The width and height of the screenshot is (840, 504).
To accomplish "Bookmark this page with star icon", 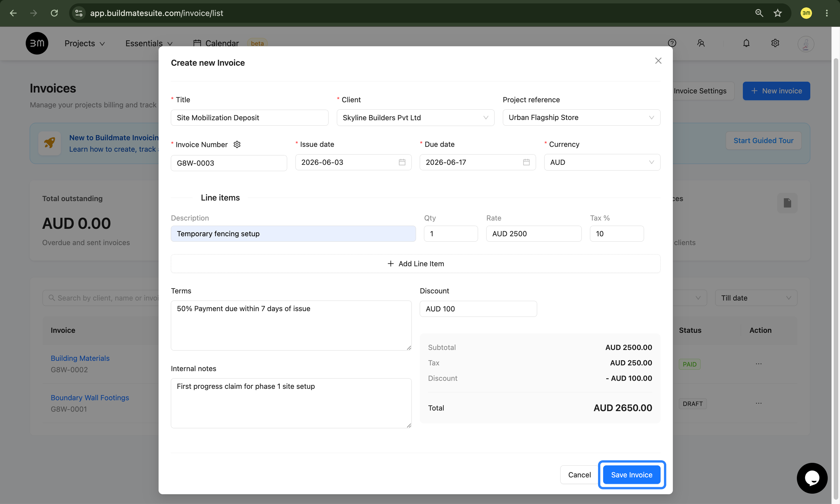I will (x=777, y=13).
